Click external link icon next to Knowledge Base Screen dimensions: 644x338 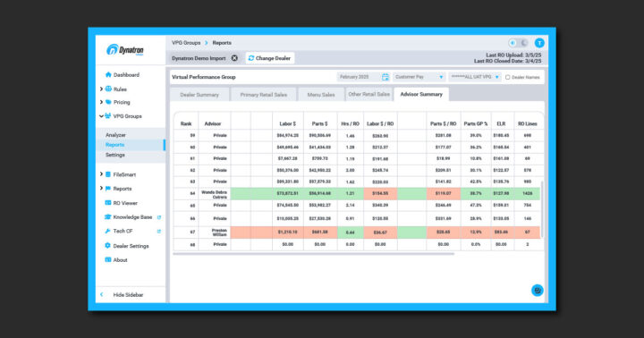[159, 217]
